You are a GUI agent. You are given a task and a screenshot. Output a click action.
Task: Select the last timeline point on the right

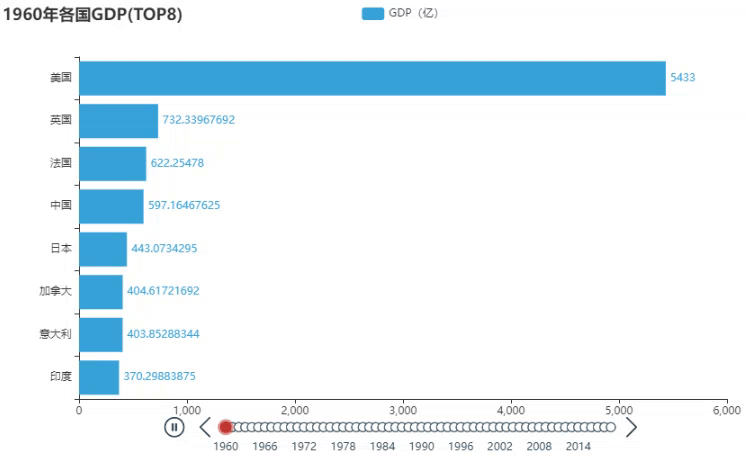click(611, 427)
